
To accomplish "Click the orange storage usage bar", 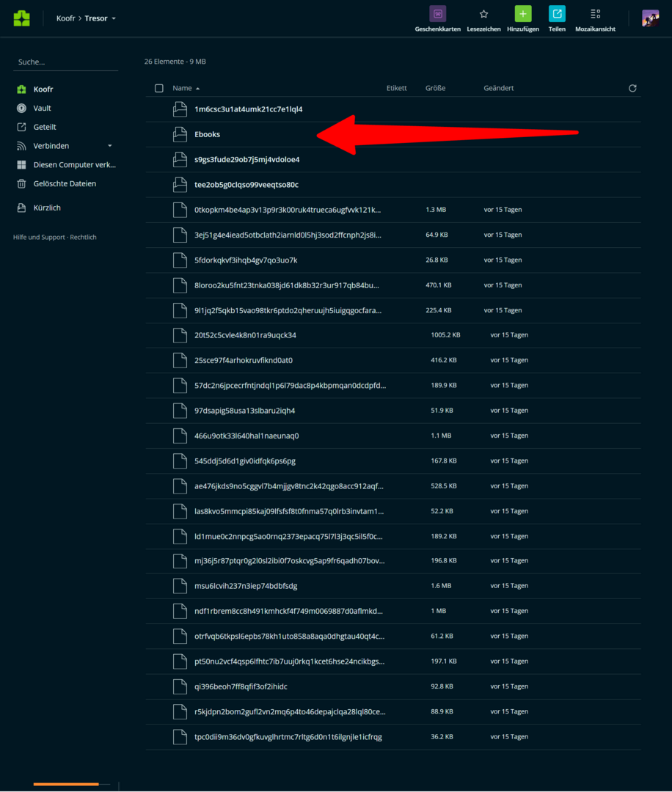I will click(66, 784).
